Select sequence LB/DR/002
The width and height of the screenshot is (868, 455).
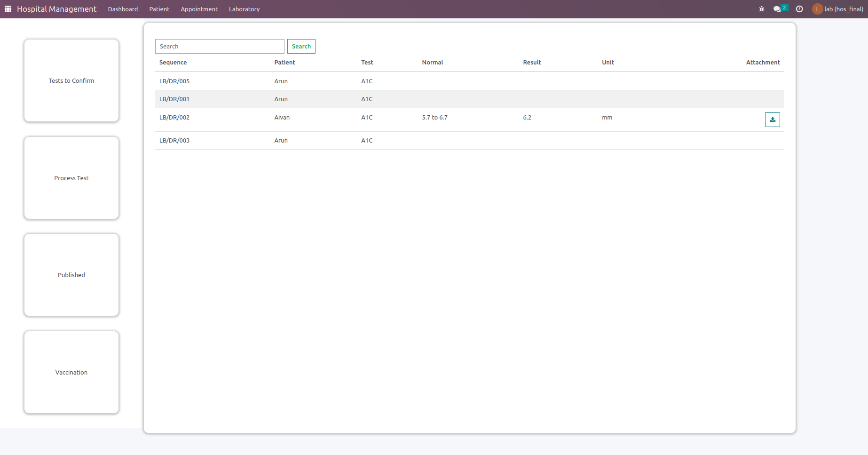174,117
